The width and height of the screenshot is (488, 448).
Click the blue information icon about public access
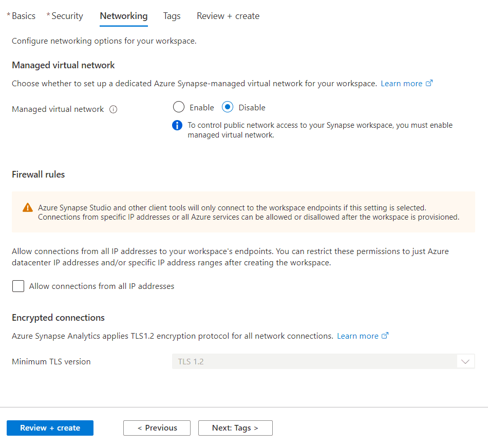coord(177,125)
